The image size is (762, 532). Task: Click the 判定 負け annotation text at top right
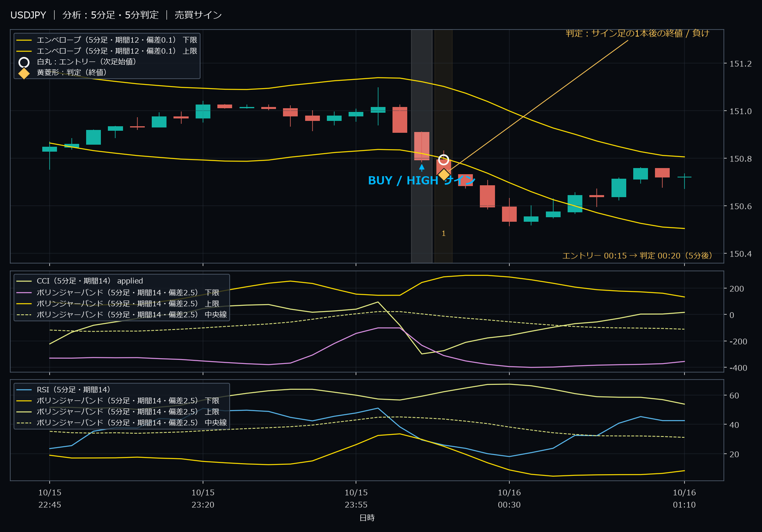point(637,33)
